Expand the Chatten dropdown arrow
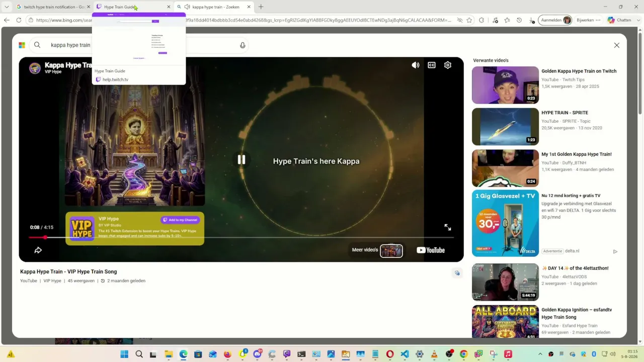Viewport: 644px width, 362px height. pos(639,20)
